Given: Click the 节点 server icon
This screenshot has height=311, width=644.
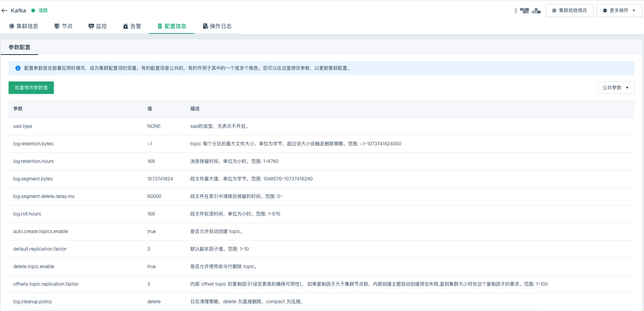Looking at the screenshot, I should [x=57, y=26].
